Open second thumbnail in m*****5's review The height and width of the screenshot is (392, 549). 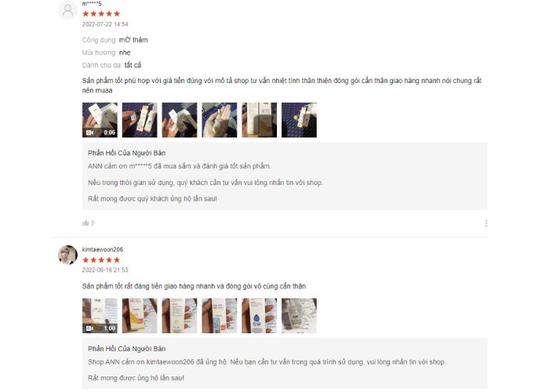[140, 120]
